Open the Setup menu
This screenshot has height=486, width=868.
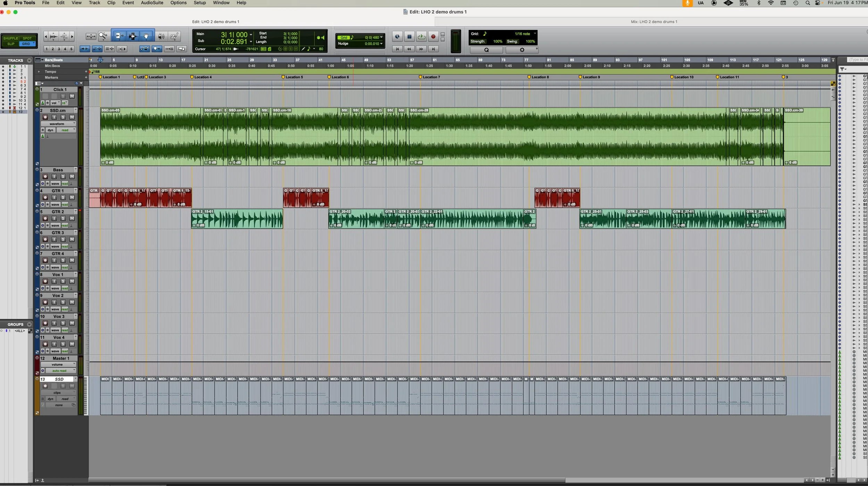[x=200, y=3]
